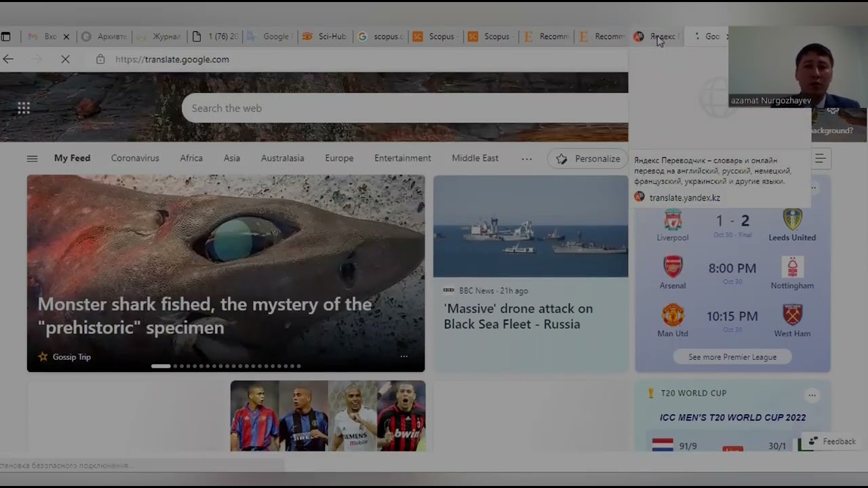Click See more Premier League
Screen dimensions: 868x488
click(x=732, y=357)
